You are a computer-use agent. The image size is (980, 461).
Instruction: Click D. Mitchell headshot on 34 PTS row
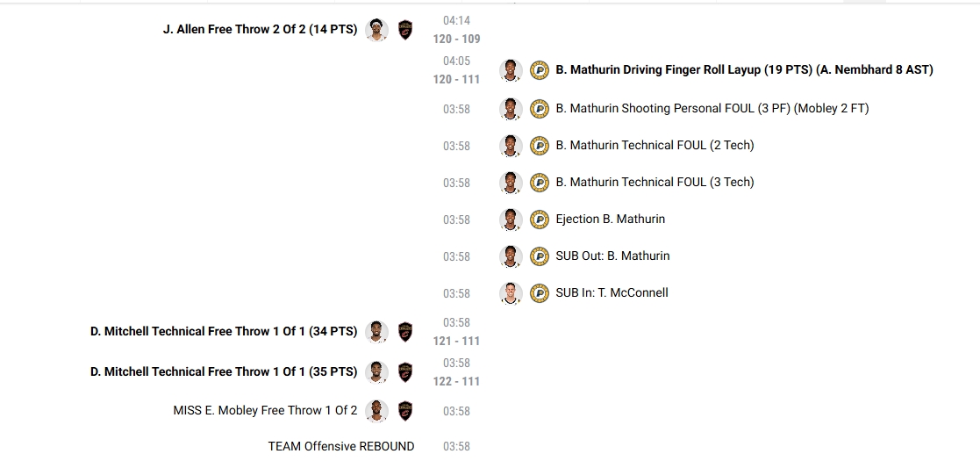click(x=376, y=332)
